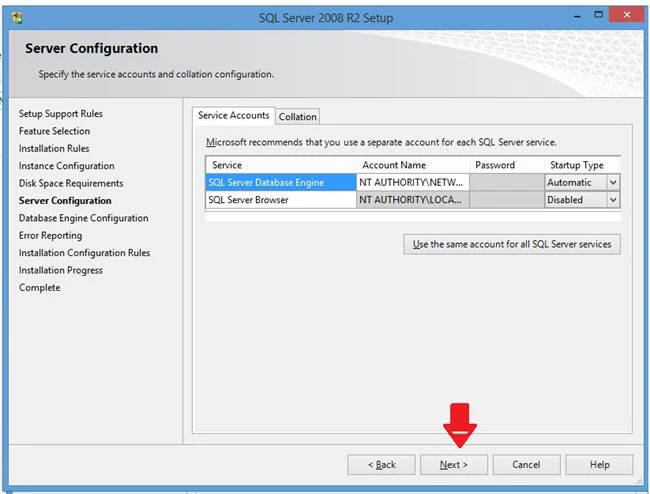
Task: Select Installation Progress step
Action: pos(61,270)
